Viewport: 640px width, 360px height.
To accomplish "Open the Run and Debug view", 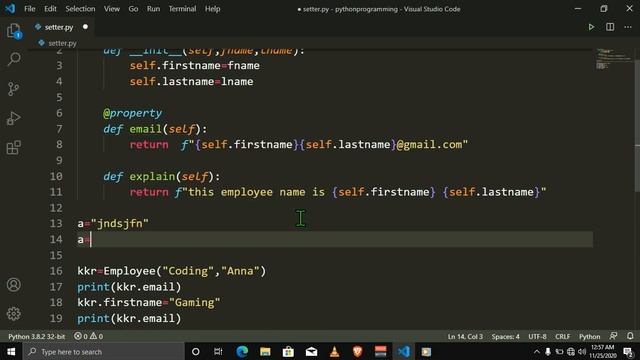I will [13, 118].
